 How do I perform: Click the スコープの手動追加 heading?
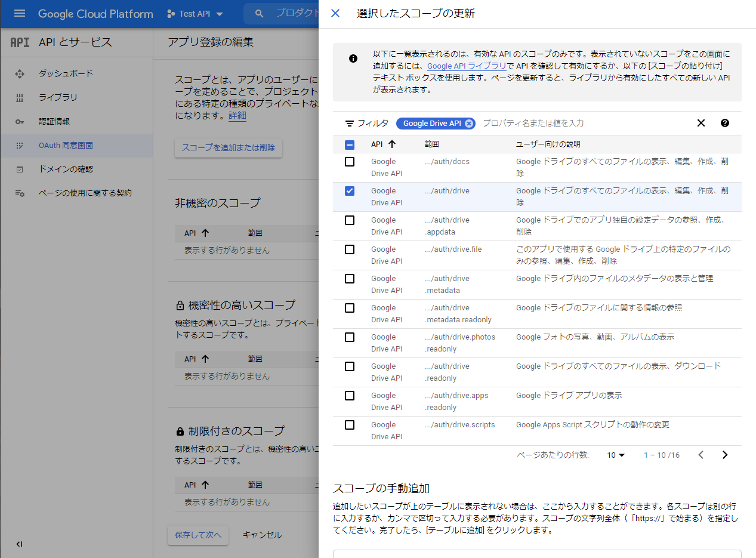(381, 488)
